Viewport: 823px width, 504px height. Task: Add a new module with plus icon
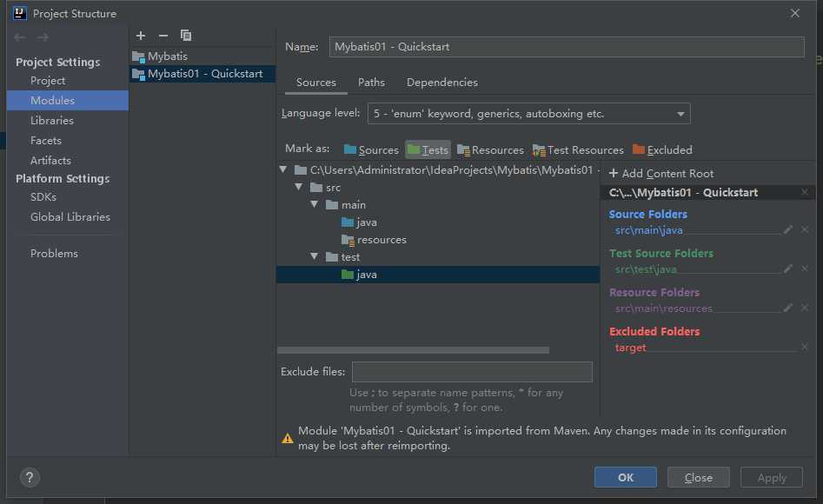(x=140, y=36)
